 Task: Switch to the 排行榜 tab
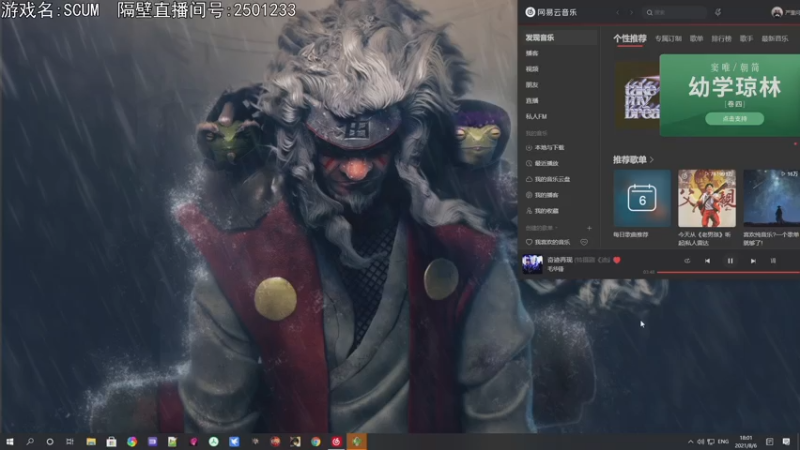point(721,39)
